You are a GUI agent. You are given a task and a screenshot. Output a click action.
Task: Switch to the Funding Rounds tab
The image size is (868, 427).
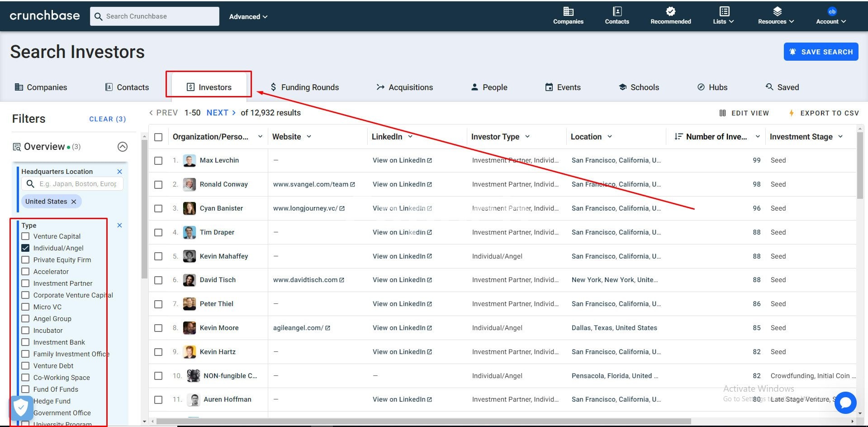304,87
